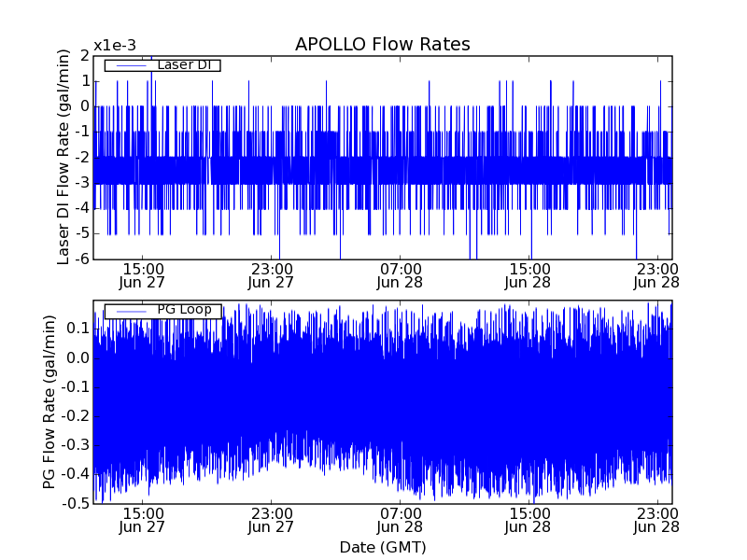The width and height of the screenshot is (747, 560).
Task: Click 15:00 Jun 27 tick under Laser DI chart
Action: click(142, 275)
